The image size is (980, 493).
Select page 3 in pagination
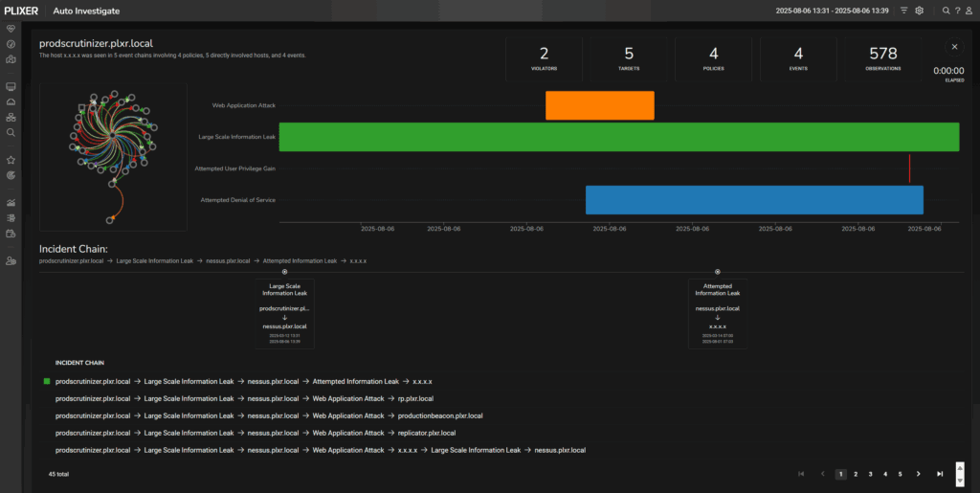click(871, 474)
